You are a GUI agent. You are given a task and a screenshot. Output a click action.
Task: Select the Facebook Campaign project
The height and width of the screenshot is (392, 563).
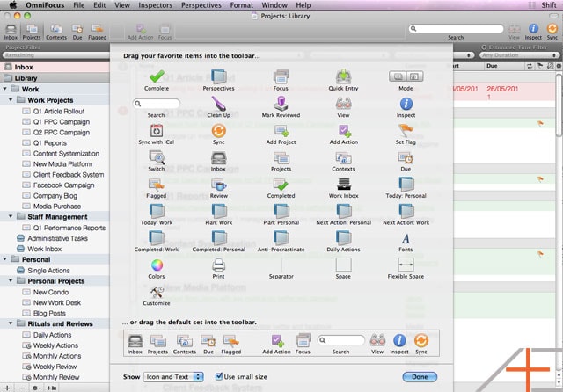click(x=64, y=185)
